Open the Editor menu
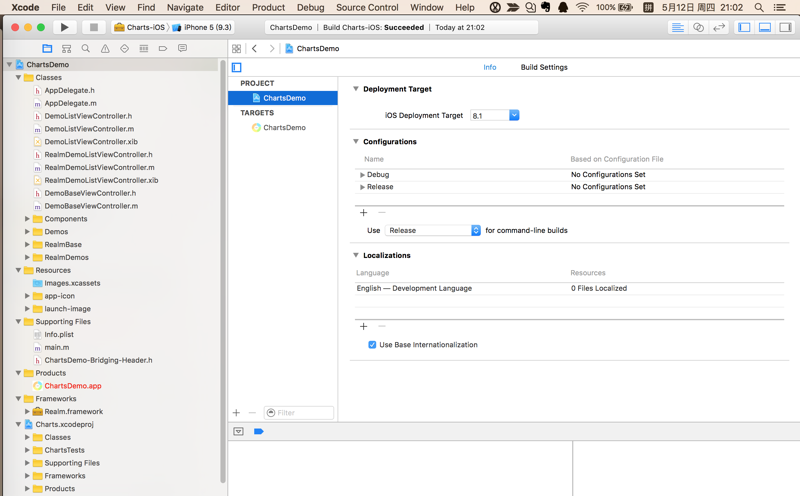The image size is (800, 496). (x=228, y=7)
